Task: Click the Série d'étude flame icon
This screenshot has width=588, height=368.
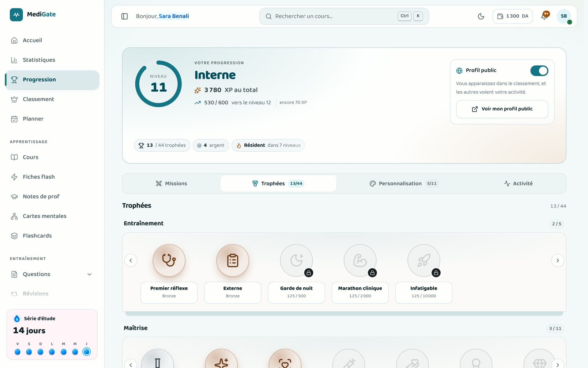Action: pyautogui.click(x=17, y=319)
